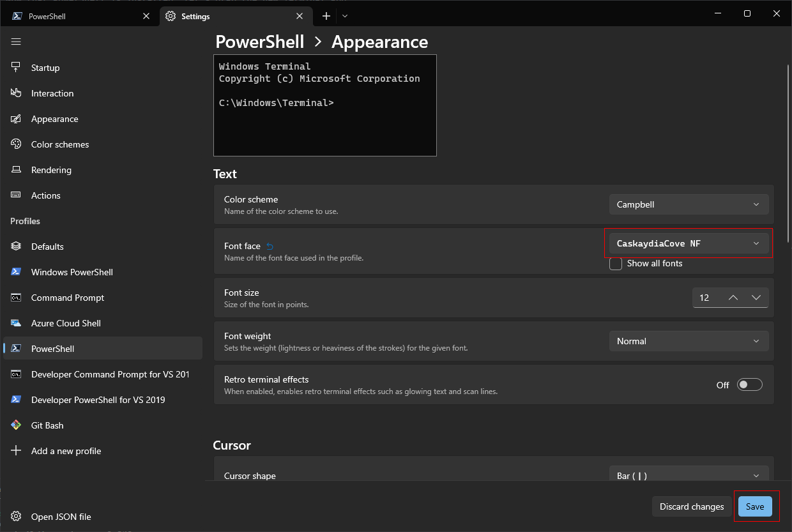Close the PowerShell tab
The width and height of the screenshot is (792, 532).
coord(146,16)
